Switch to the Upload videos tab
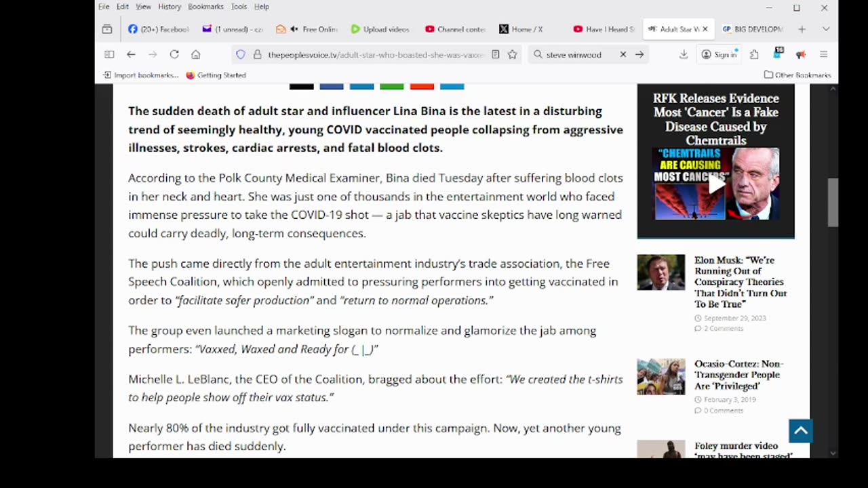 tap(380, 29)
